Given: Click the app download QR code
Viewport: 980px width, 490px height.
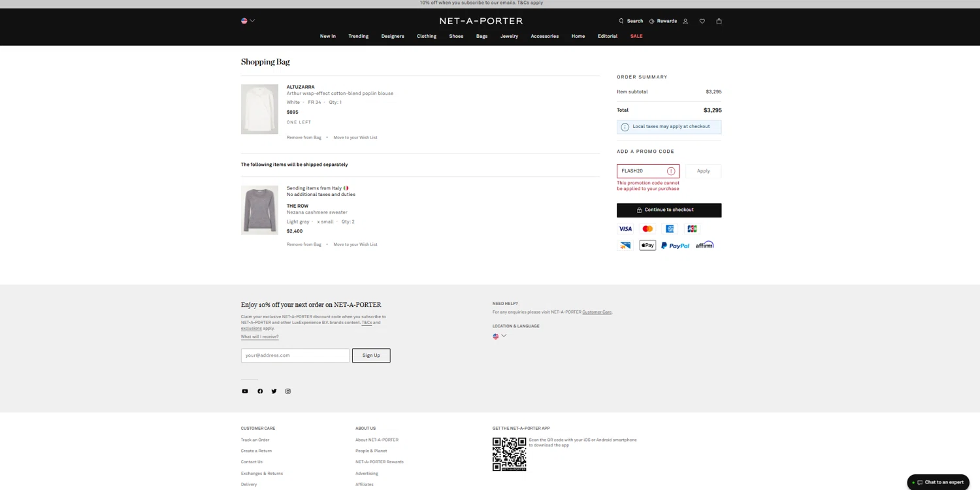Looking at the screenshot, I should [509, 454].
